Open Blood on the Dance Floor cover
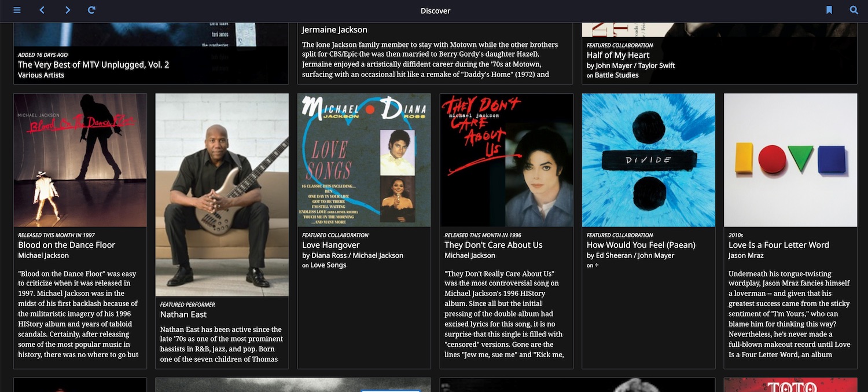 point(80,160)
